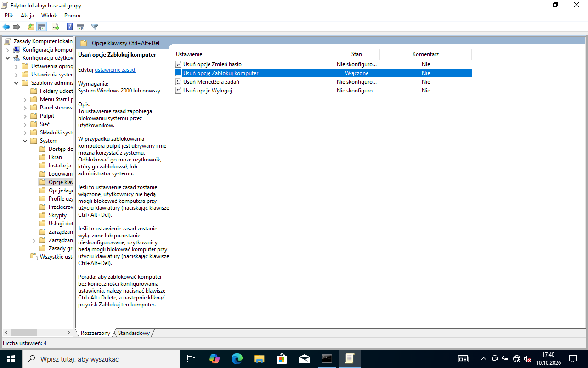588x368 pixels.
Task: Open the Windows Start menu
Action: [x=11, y=359]
